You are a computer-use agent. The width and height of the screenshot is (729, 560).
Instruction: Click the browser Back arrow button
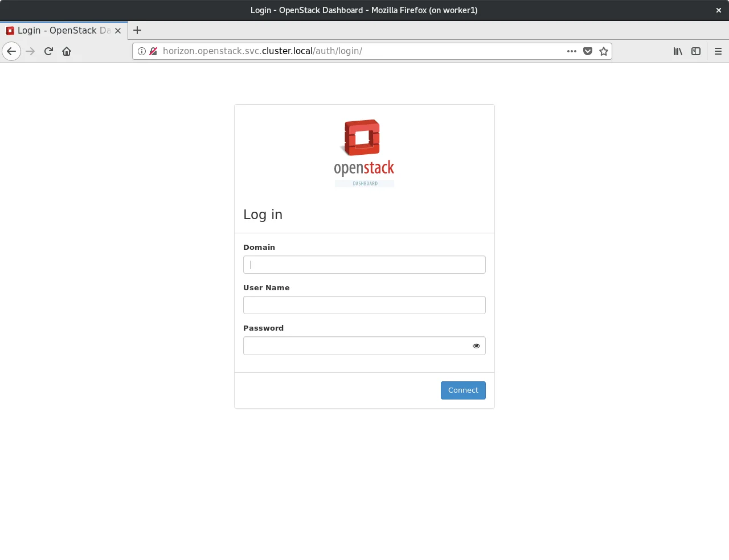(11, 51)
